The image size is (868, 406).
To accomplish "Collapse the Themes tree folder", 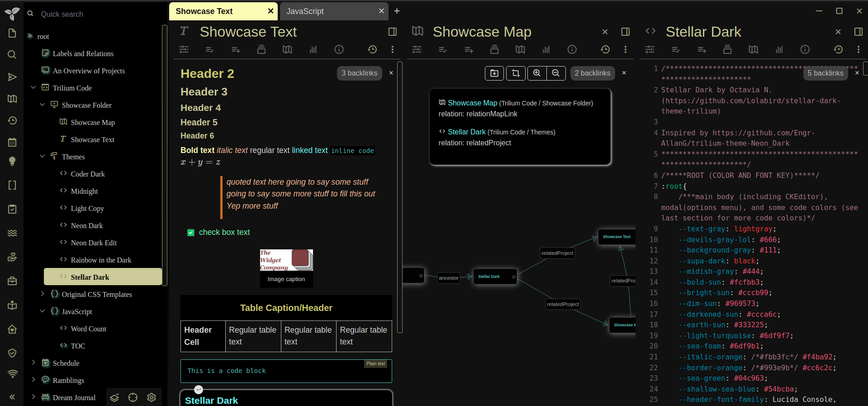I will pyautogui.click(x=43, y=157).
